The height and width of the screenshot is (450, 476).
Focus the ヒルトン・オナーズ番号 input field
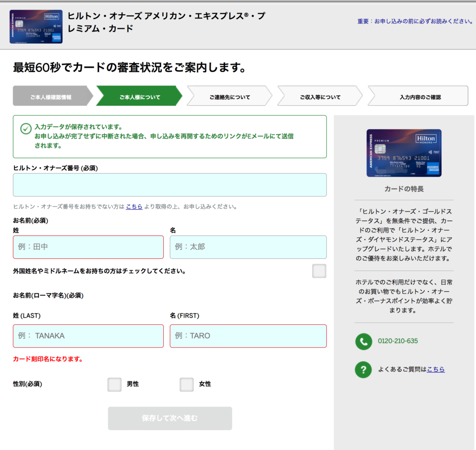170,185
